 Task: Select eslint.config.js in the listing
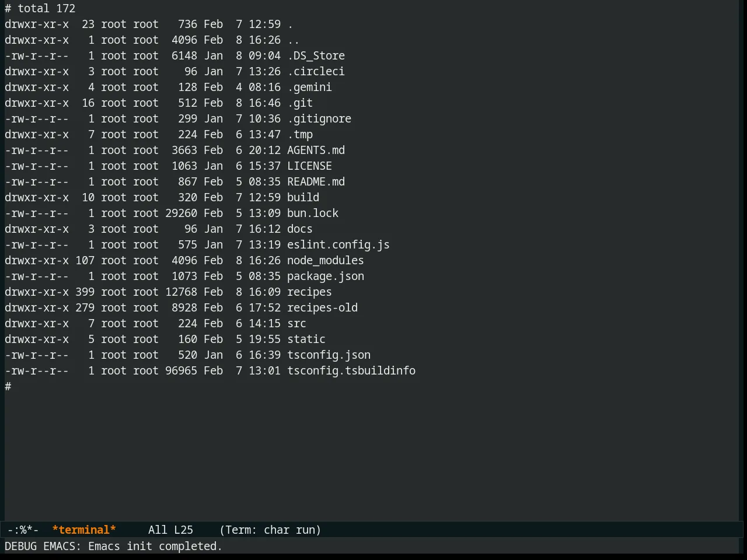coord(338,245)
